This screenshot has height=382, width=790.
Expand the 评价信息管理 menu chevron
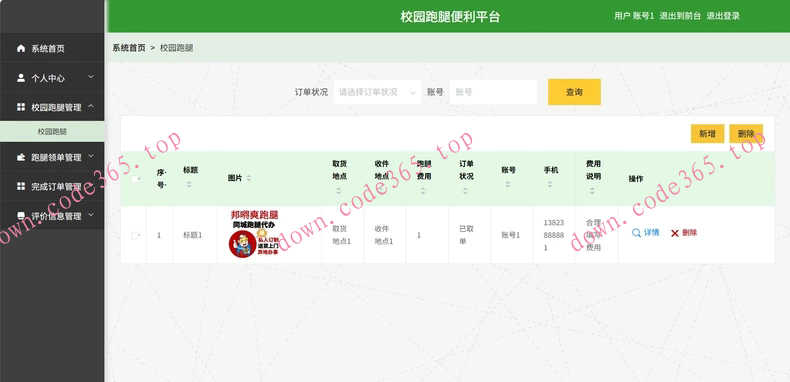point(91,215)
